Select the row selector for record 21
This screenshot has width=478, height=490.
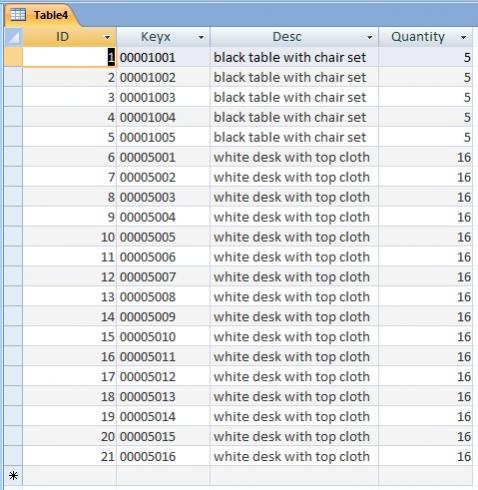14,456
